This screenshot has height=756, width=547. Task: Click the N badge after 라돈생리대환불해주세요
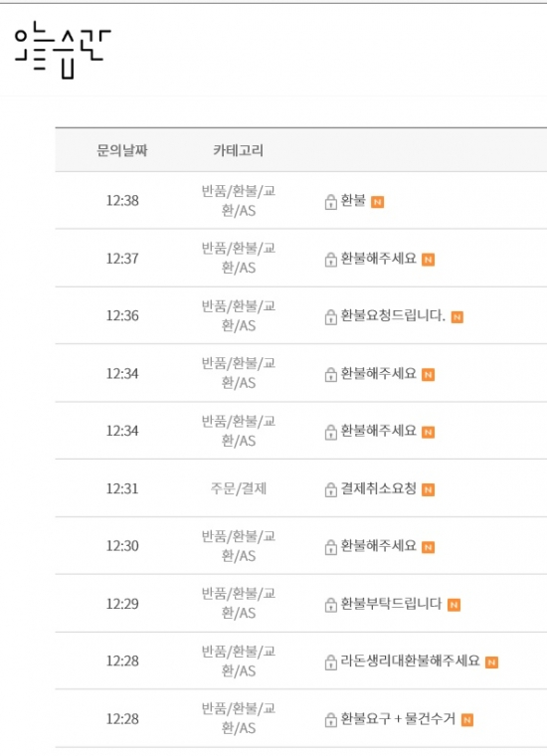coord(491,662)
